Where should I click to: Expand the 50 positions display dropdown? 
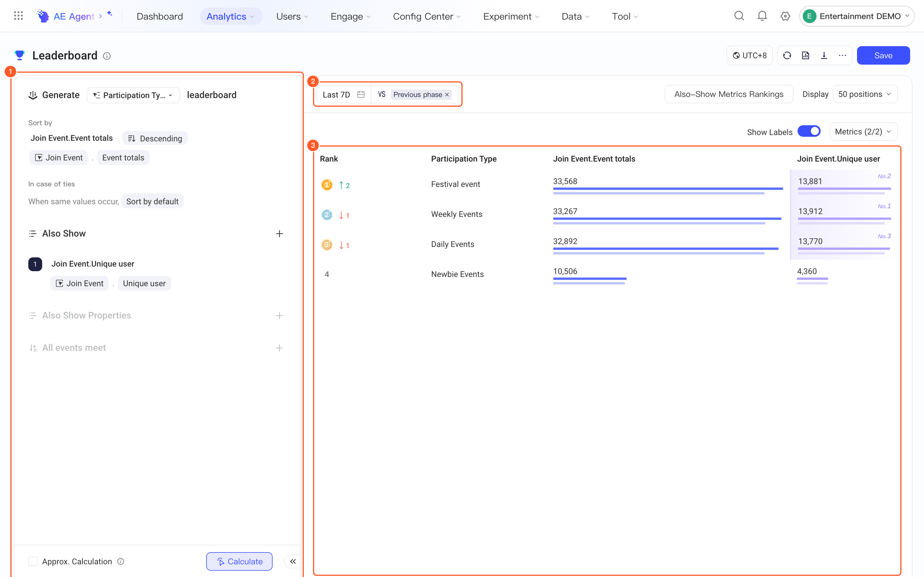click(x=865, y=94)
